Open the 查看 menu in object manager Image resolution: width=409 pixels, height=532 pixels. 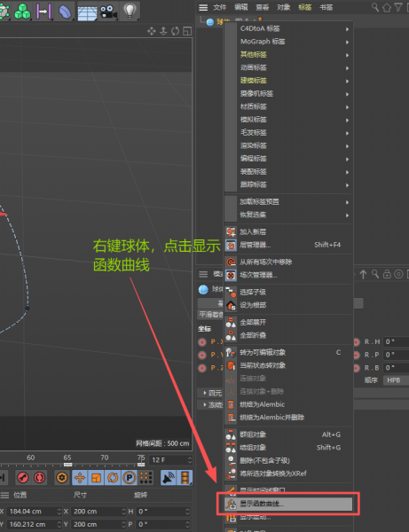[x=263, y=7]
